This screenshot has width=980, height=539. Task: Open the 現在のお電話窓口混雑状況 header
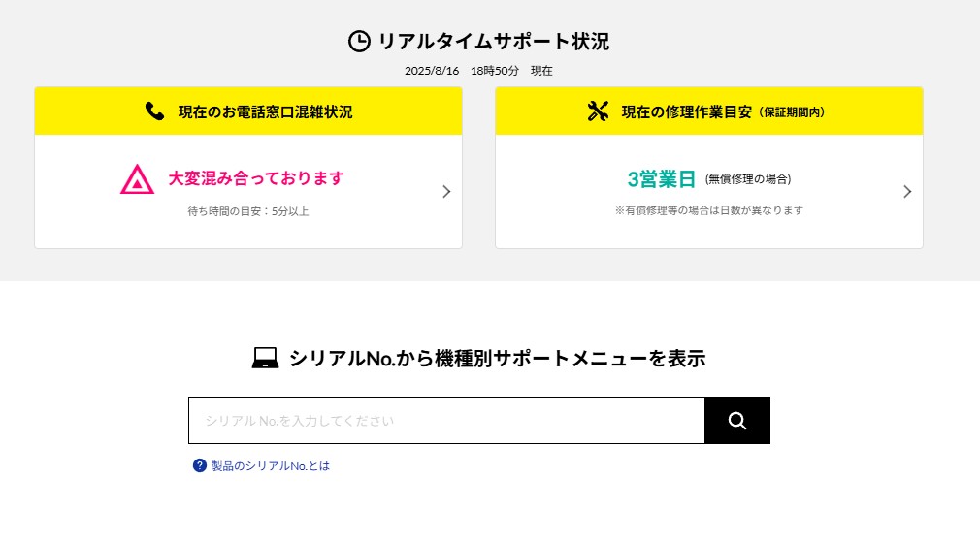point(265,111)
